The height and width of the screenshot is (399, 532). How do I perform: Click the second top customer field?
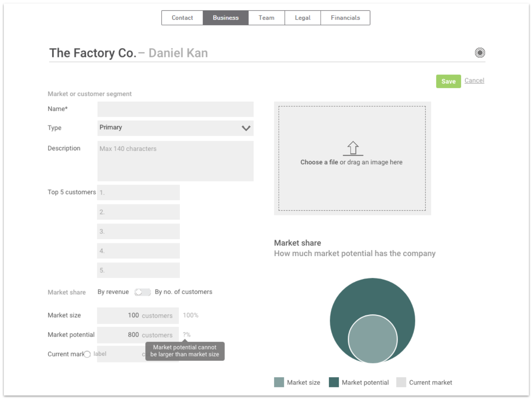(138, 212)
